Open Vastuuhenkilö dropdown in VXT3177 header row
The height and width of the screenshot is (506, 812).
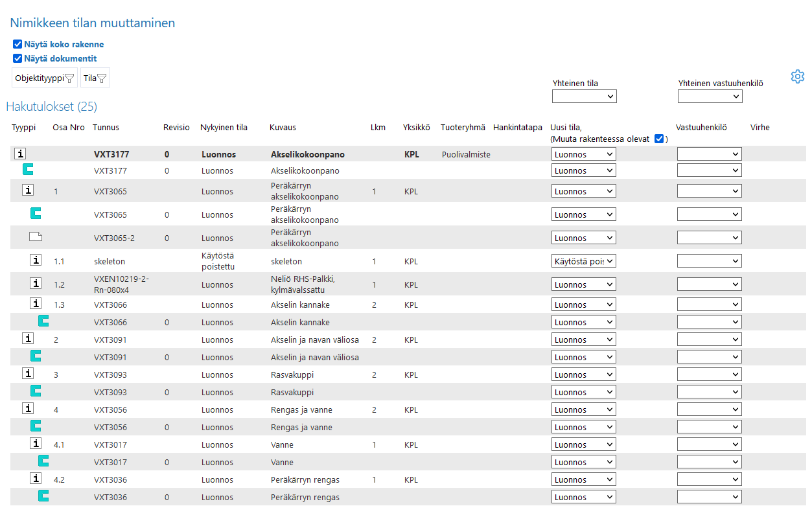[709, 154]
